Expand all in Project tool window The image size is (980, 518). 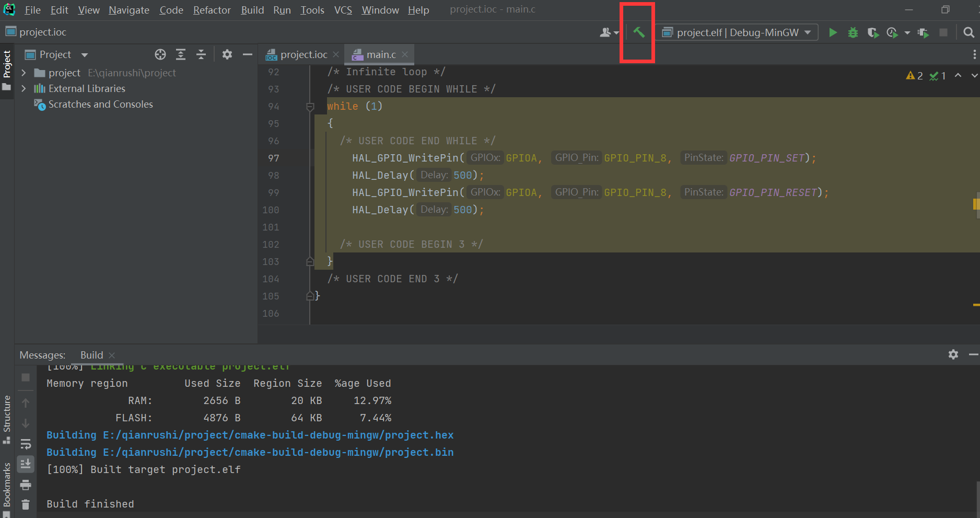(x=181, y=54)
